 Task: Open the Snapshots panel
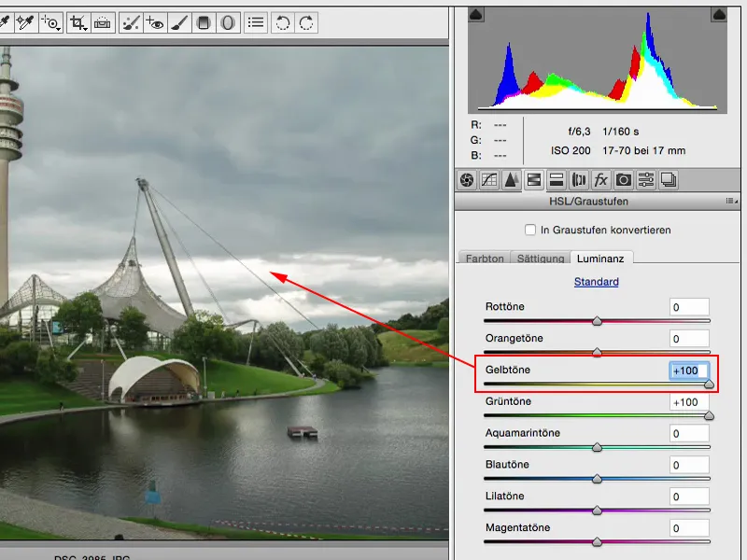tap(669, 180)
